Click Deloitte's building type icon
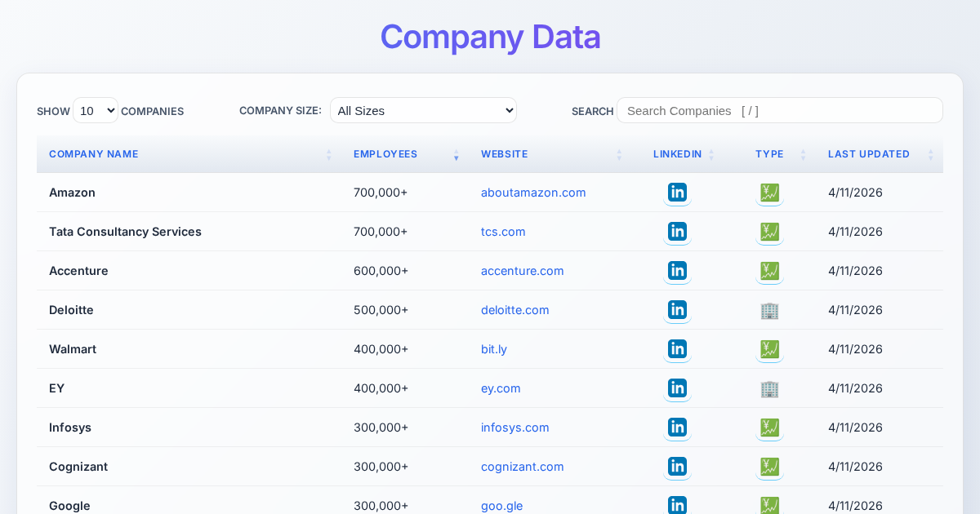This screenshot has width=980, height=514. click(769, 310)
